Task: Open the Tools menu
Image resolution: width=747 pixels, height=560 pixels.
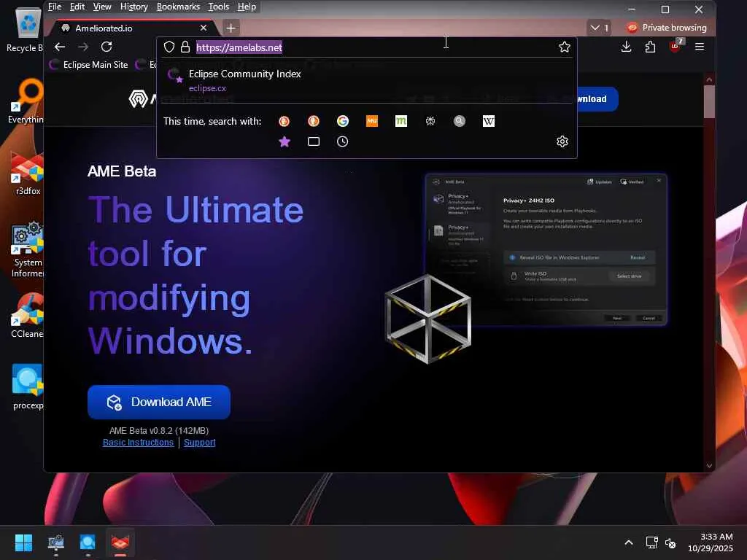Action: 219,7
